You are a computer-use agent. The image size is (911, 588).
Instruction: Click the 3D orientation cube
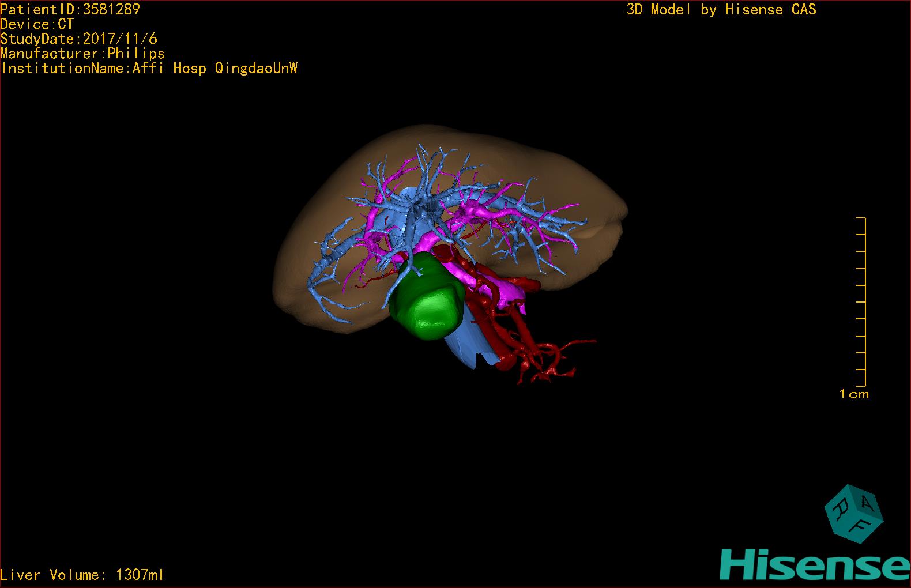tap(853, 514)
